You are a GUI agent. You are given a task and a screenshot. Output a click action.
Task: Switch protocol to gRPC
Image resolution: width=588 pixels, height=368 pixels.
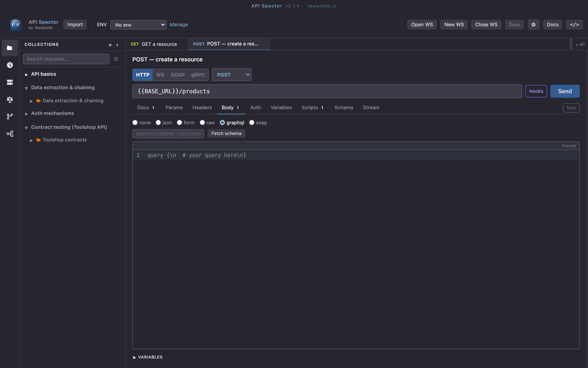(198, 75)
